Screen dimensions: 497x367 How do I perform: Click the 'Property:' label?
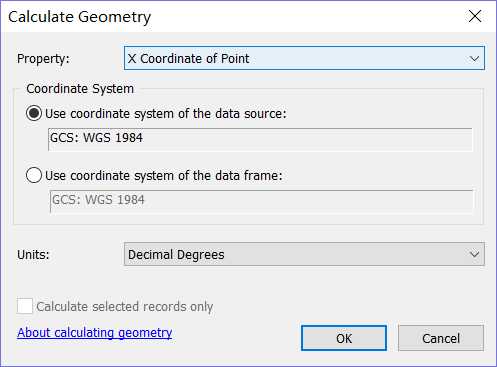click(x=43, y=59)
